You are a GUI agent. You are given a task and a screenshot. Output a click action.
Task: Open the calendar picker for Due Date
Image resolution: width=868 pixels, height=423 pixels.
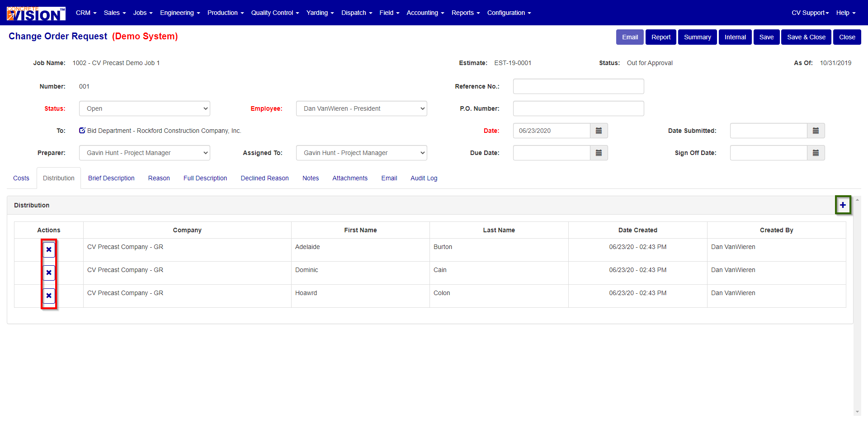point(599,153)
